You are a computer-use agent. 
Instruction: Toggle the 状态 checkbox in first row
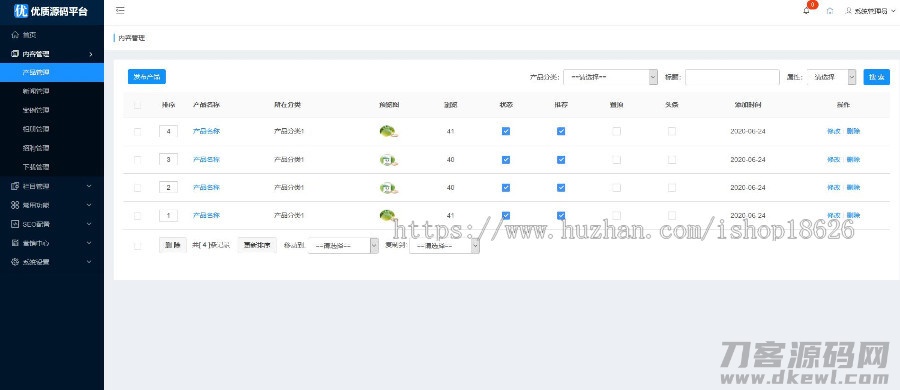pos(506,131)
